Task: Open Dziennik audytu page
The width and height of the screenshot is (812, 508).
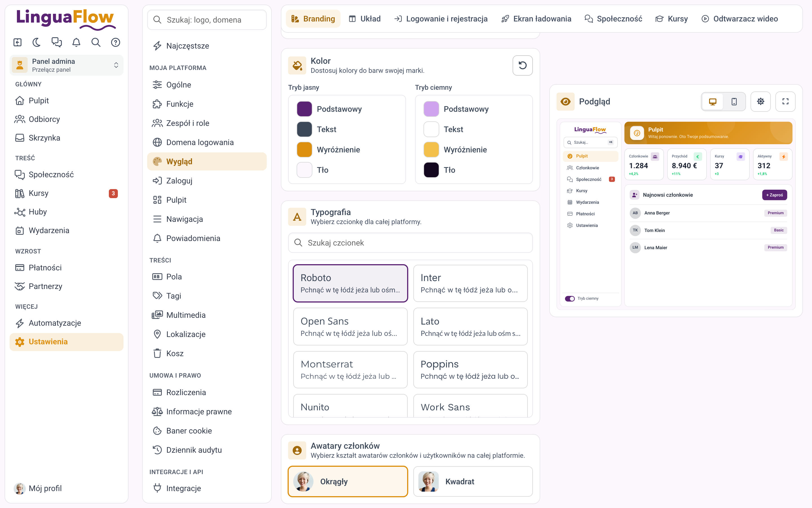Action: 207,450
